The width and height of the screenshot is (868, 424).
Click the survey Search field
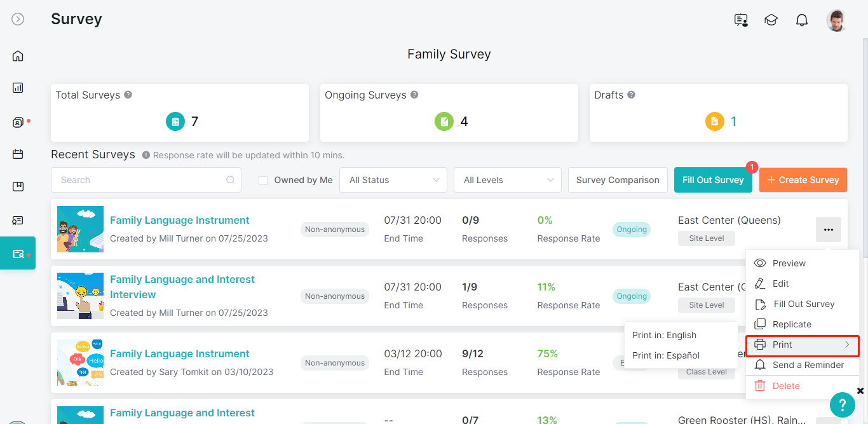[146, 180]
